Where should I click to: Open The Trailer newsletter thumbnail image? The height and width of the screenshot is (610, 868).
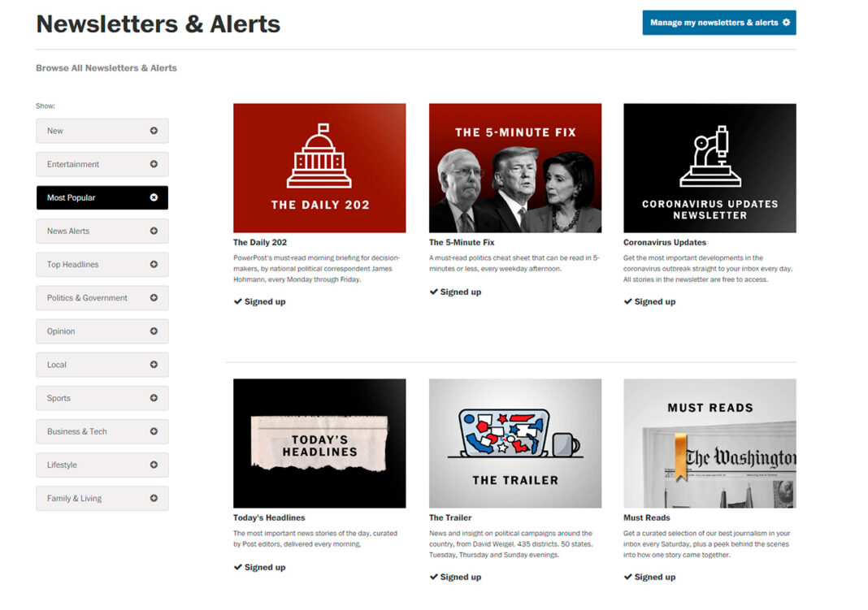pos(514,443)
